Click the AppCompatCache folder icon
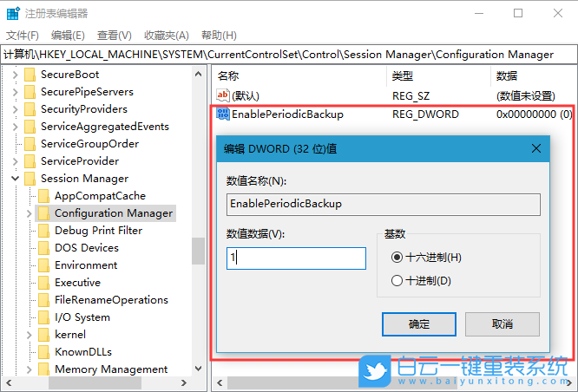 point(44,196)
